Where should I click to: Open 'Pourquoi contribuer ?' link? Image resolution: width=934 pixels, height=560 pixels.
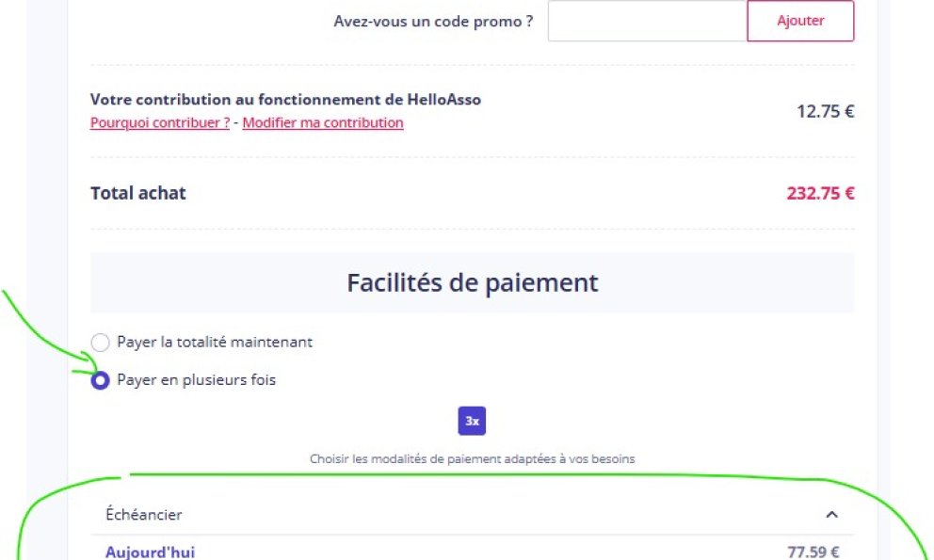click(159, 122)
